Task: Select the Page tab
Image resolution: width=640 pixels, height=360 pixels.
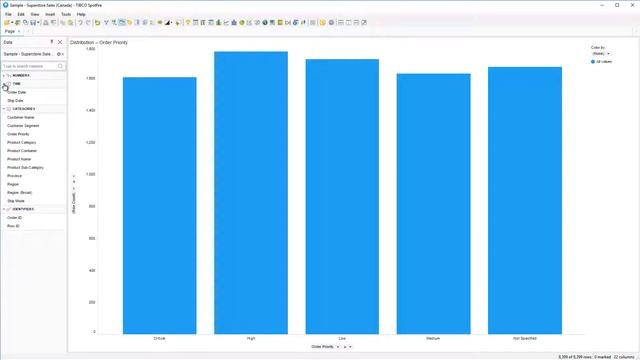Action: [12, 31]
